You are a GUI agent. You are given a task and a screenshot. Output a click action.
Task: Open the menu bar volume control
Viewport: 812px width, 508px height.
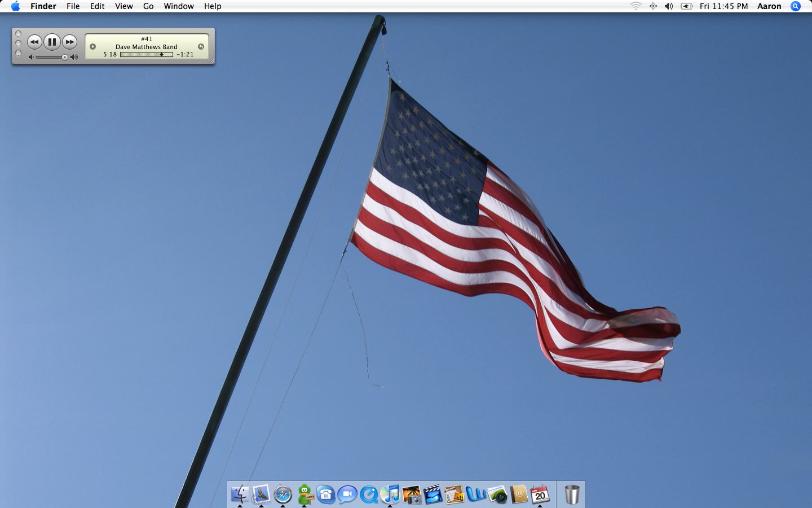coord(669,6)
